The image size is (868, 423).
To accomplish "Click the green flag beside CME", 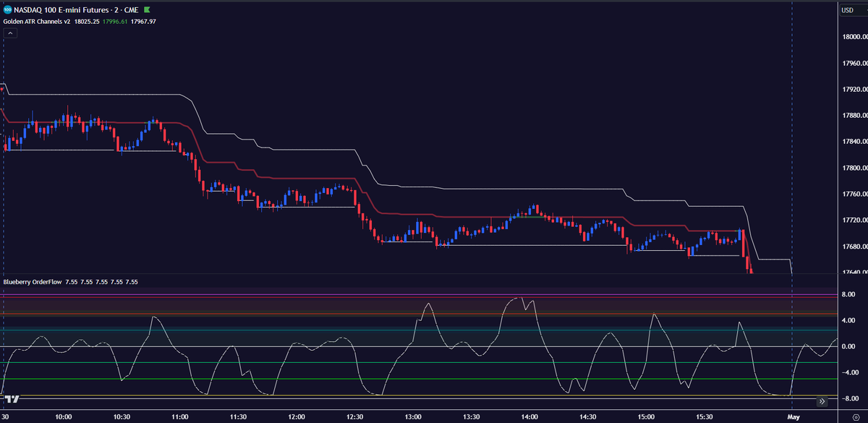I will pyautogui.click(x=146, y=10).
